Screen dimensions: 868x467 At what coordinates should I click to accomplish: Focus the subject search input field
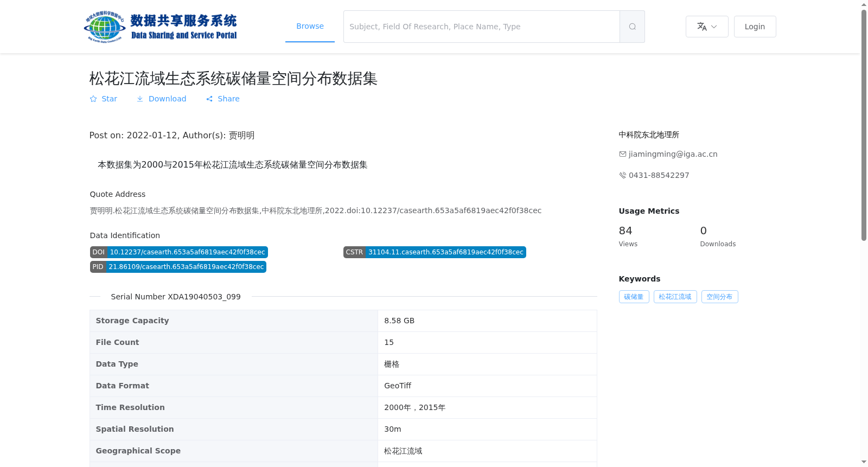(x=482, y=27)
